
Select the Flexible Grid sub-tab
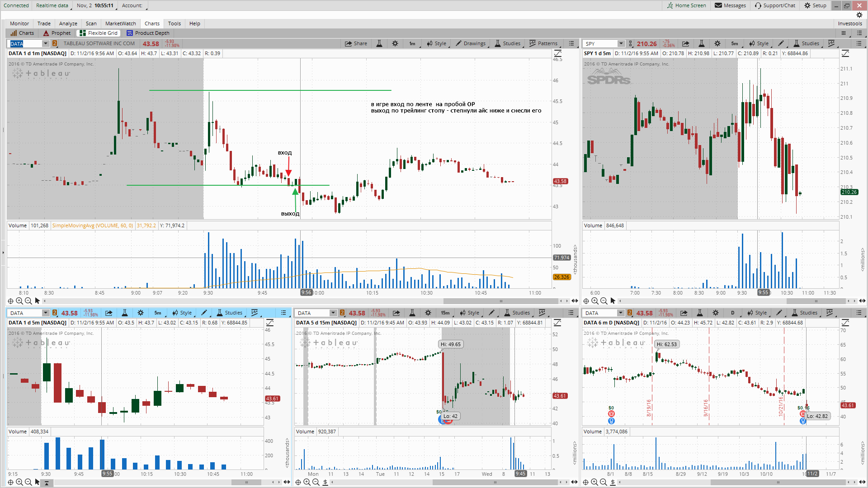(x=99, y=33)
